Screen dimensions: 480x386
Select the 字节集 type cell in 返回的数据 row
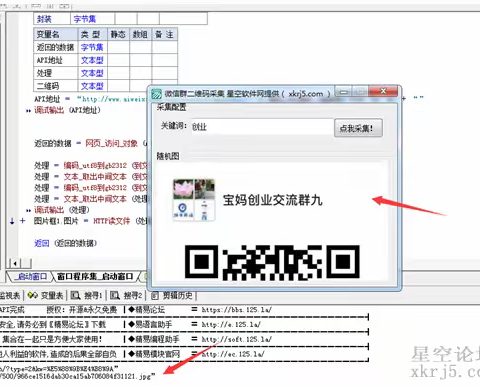[92, 47]
